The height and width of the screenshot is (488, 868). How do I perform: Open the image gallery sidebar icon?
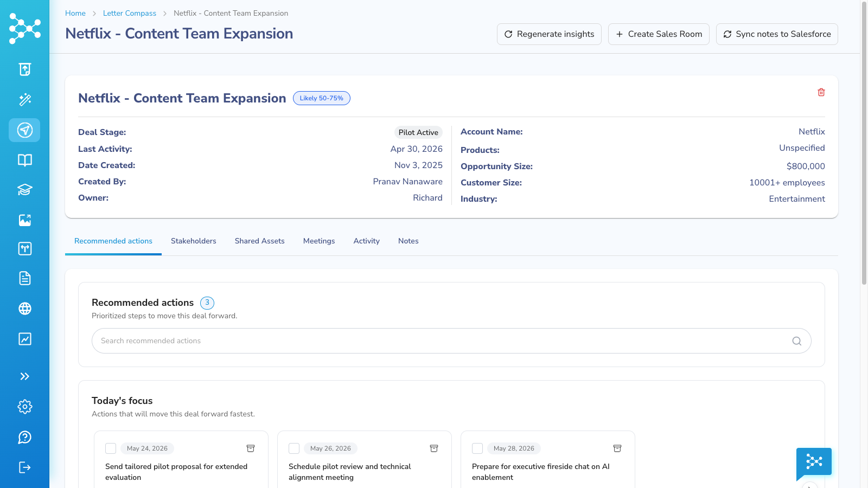(x=25, y=220)
